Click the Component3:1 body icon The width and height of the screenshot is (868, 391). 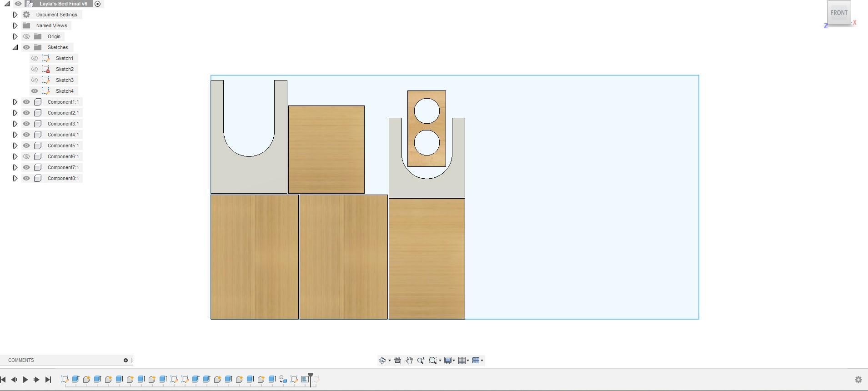[38, 124]
